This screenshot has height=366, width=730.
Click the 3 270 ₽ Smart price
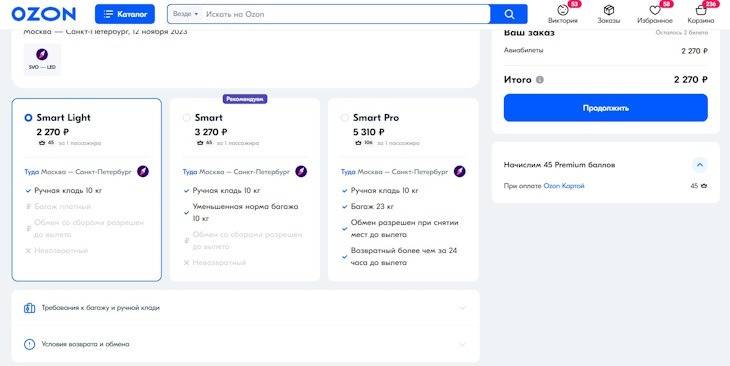211,132
